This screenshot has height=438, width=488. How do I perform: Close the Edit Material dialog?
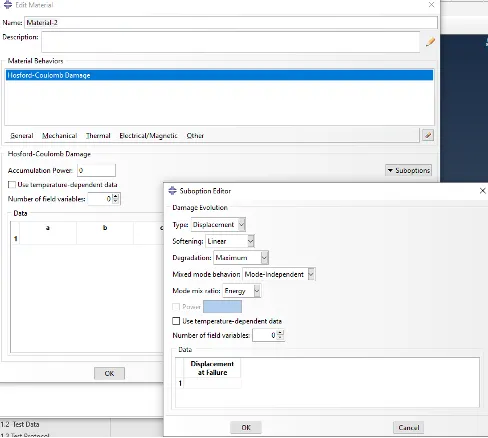[x=431, y=5]
